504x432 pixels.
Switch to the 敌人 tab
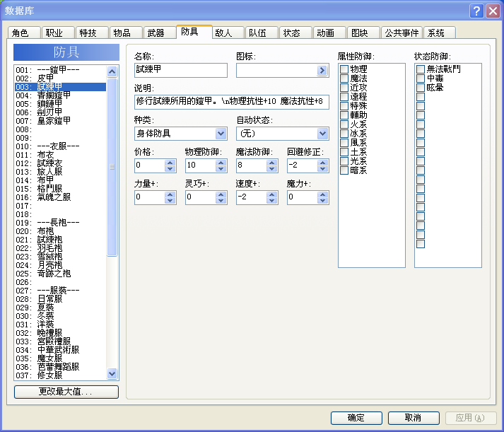(x=228, y=33)
